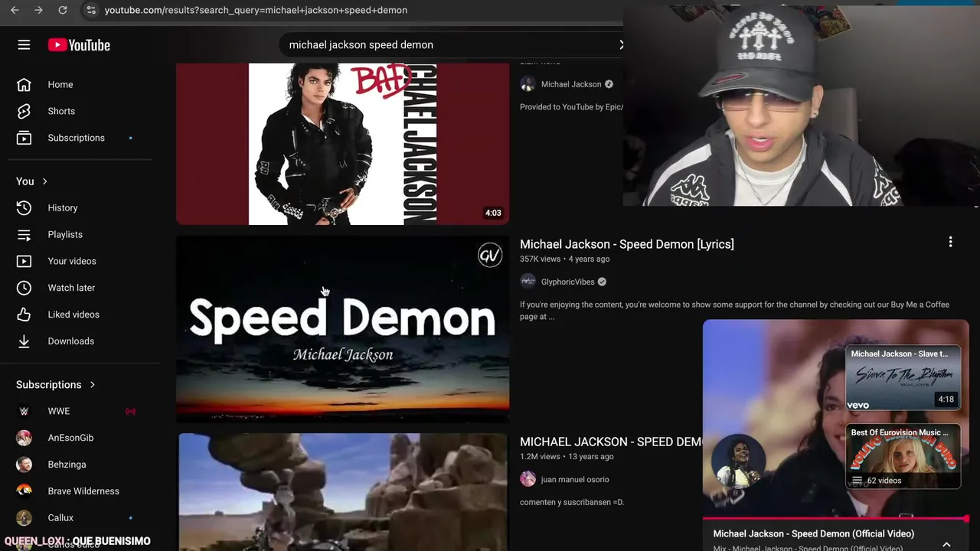Click 'Provided to YouTube by Epic' text
The width and height of the screenshot is (980, 551).
click(x=571, y=107)
